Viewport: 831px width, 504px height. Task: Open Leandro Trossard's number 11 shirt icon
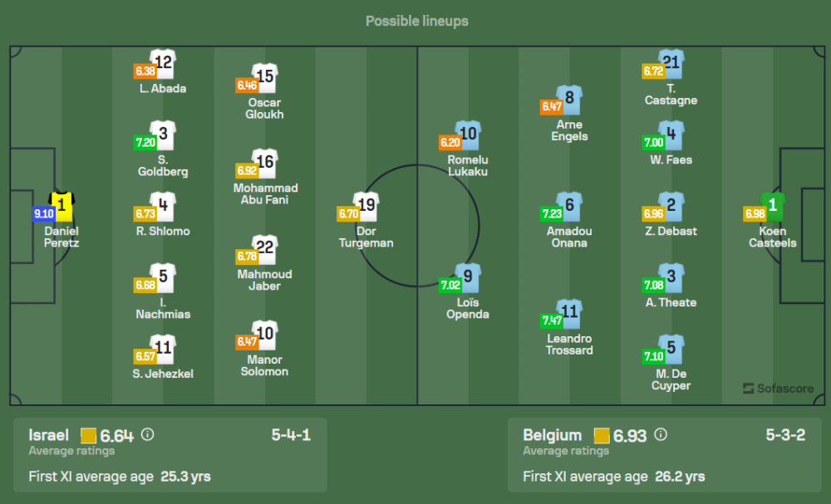pyautogui.click(x=569, y=314)
